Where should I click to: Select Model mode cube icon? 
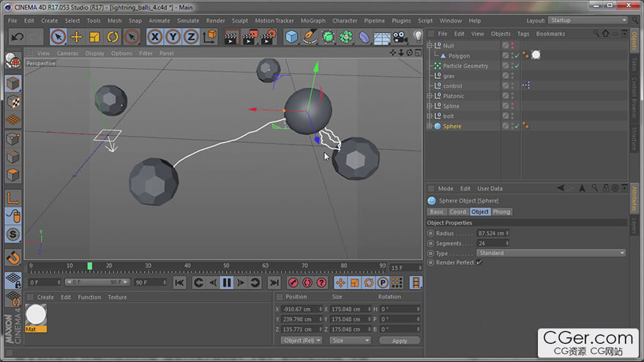tap(13, 83)
